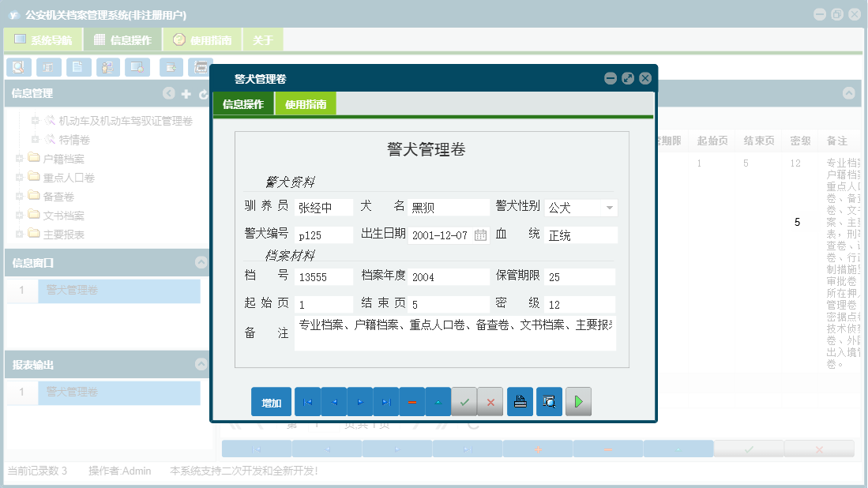Delete current record with the red minus icon
The image size is (868, 488).
tap(412, 401)
